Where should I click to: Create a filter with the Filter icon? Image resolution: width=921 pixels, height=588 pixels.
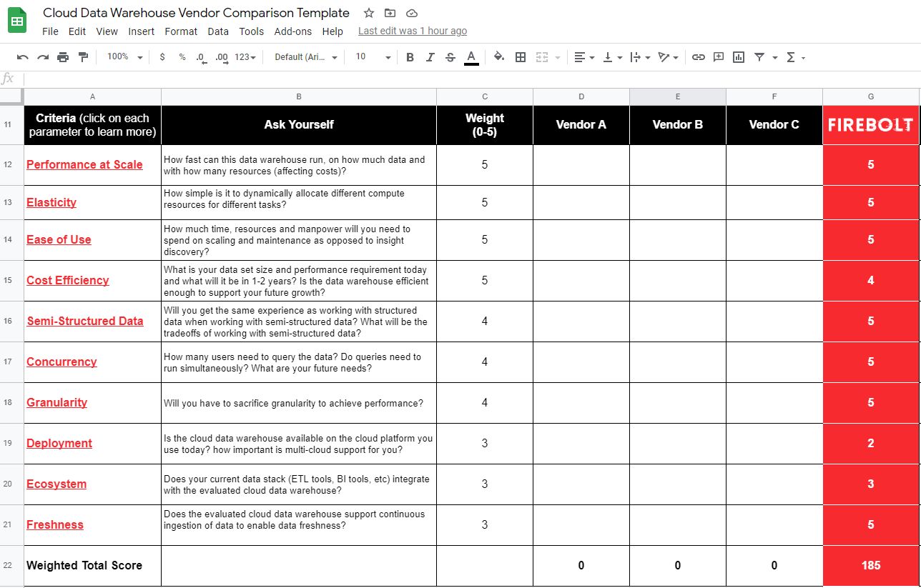[x=759, y=56]
